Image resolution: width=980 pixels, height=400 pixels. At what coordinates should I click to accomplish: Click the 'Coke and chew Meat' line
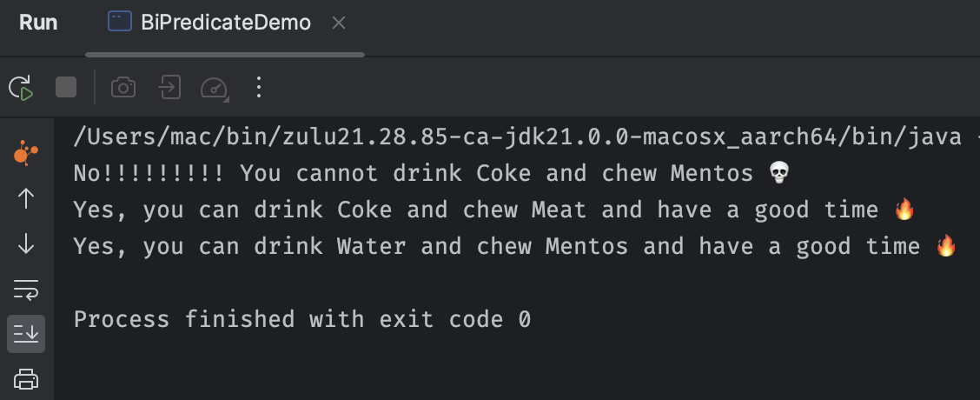(494, 210)
